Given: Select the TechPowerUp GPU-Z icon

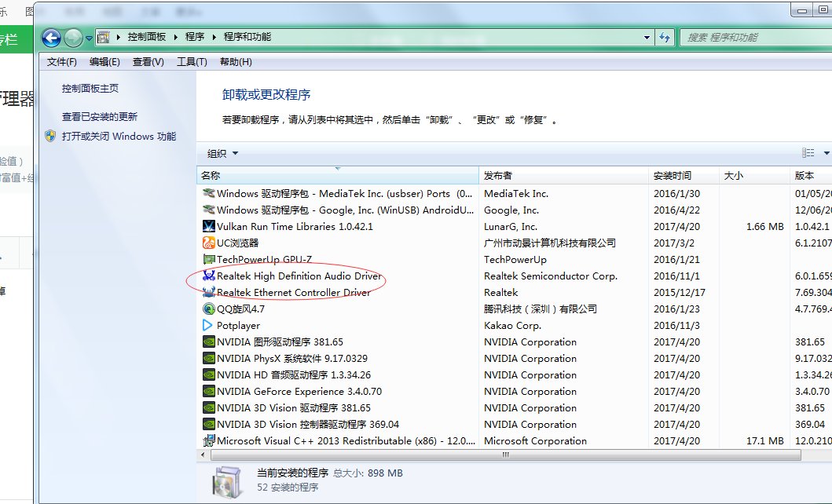Looking at the screenshot, I should pyautogui.click(x=207, y=259).
